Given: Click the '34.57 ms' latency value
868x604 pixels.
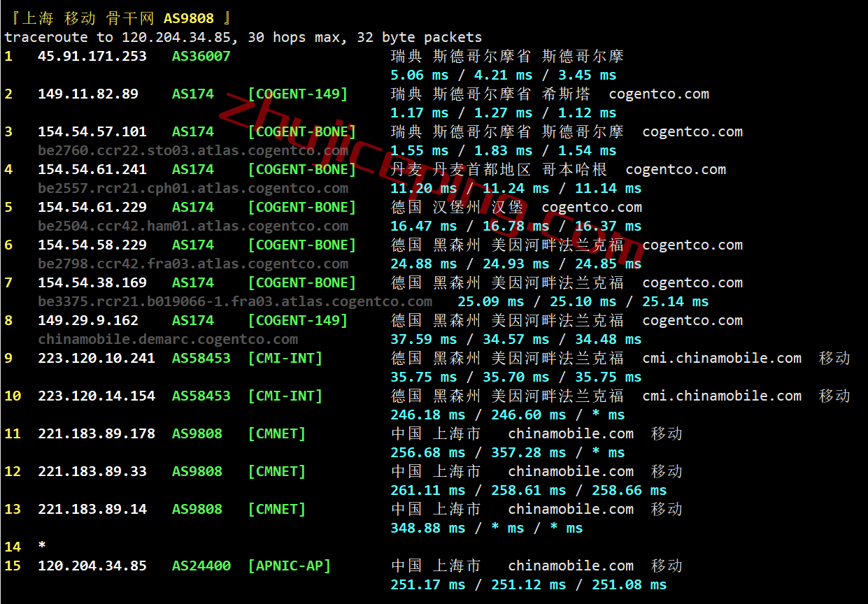Looking at the screenshot, I should click(x=516, y=339).
